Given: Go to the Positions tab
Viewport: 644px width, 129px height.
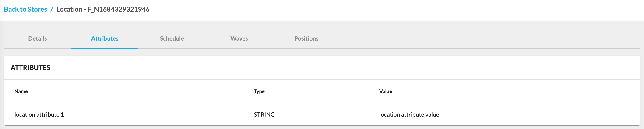Looking at the screenshot, I should [x=306, y=38].
